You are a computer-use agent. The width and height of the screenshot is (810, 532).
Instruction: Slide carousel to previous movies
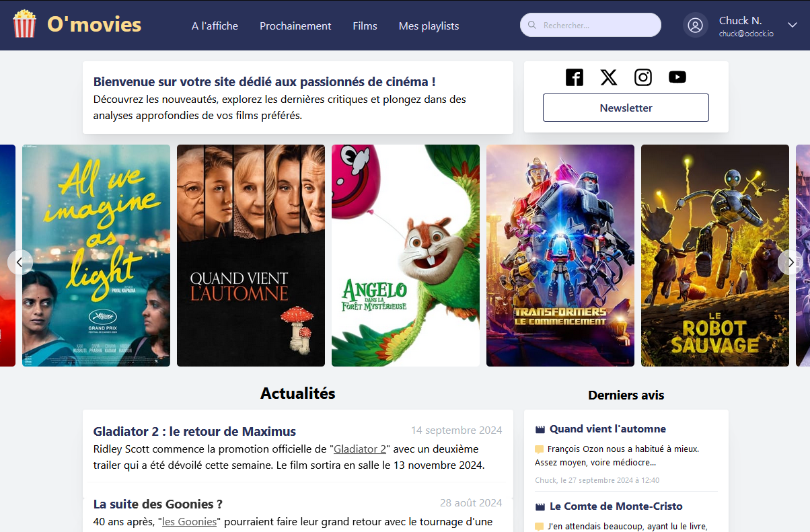[20, 262]
